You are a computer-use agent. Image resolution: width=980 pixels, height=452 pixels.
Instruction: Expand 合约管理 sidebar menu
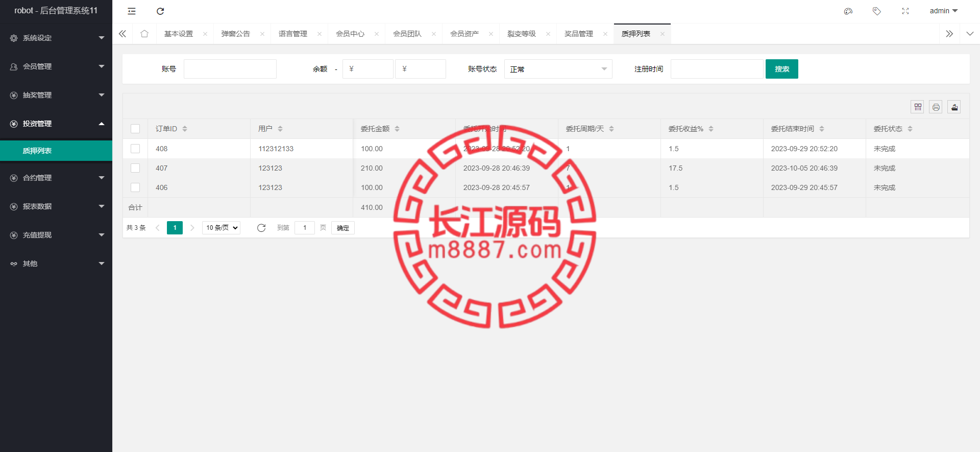click(x=56, y=178)
